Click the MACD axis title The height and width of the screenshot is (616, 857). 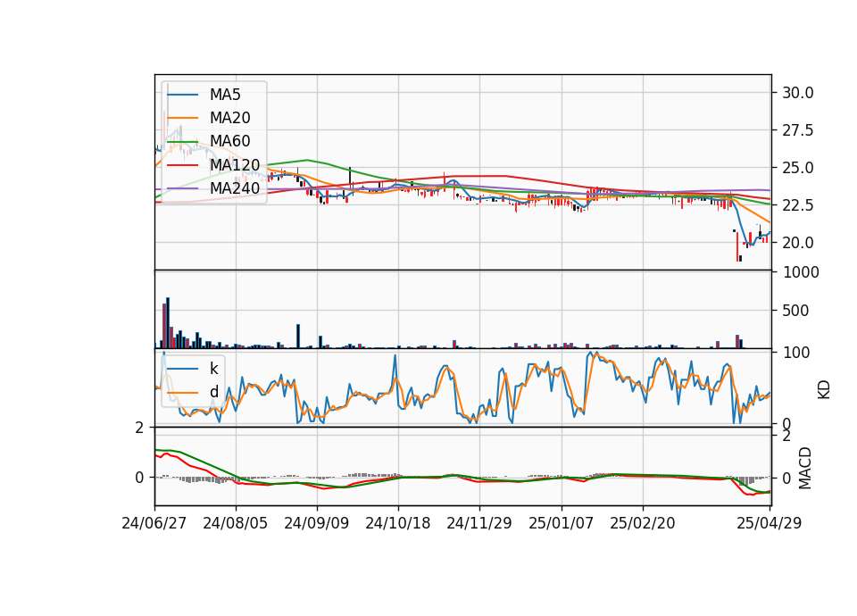(x=804, y=468)
